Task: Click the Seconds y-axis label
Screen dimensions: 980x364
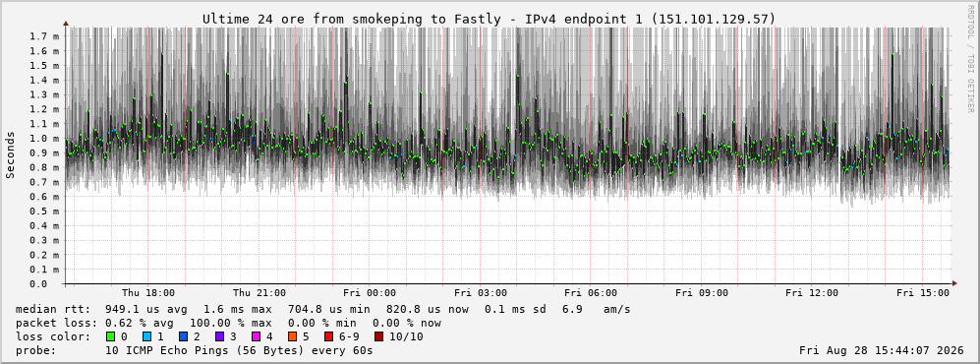Action: tap(11, 155)
